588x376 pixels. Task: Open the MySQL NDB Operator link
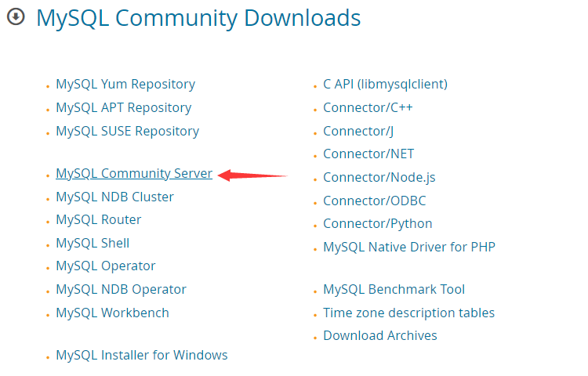[x=121, y=290]
